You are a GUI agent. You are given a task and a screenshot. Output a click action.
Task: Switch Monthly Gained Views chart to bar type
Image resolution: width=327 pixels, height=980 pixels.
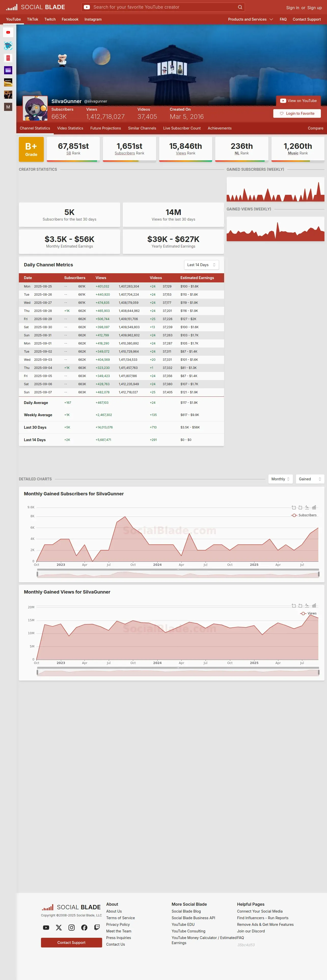tap(314, 605)
